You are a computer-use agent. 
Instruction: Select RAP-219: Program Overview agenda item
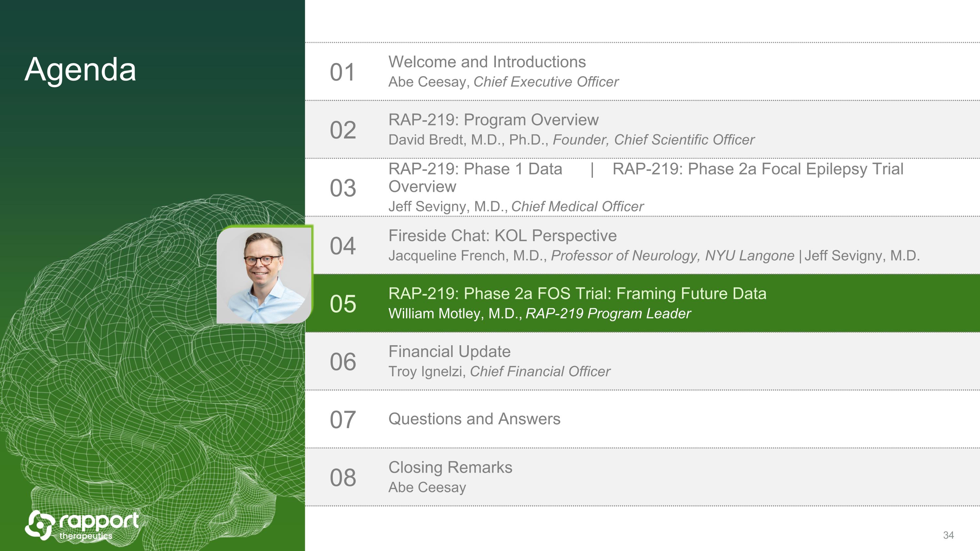click(493, 120)
